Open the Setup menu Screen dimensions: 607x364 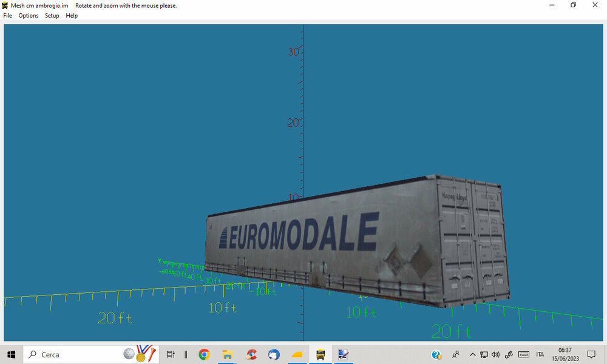(x=52, y=16)
